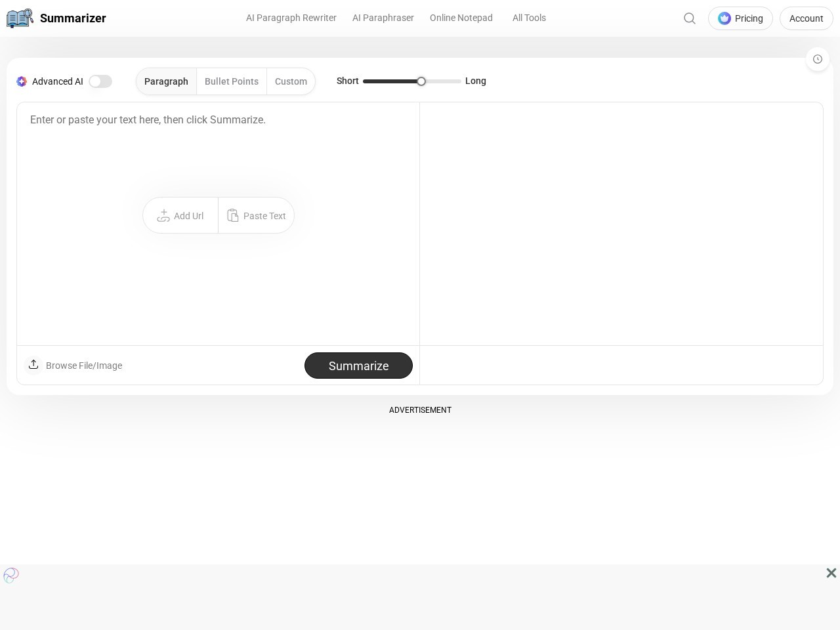Click the summary length slider handle
This screenshot has height=630, width=840.
coord(421,81)
